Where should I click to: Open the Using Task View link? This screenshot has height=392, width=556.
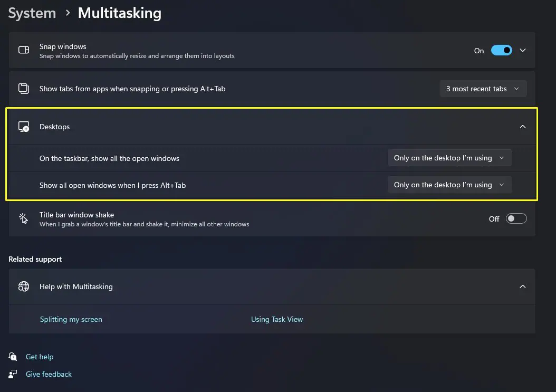coord(277,319)
